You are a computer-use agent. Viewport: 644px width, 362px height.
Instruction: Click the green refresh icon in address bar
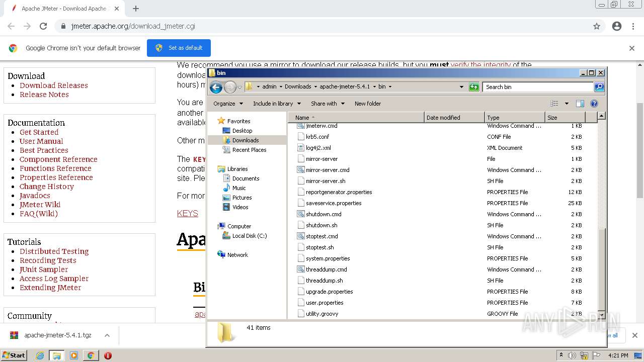point(474,87)
